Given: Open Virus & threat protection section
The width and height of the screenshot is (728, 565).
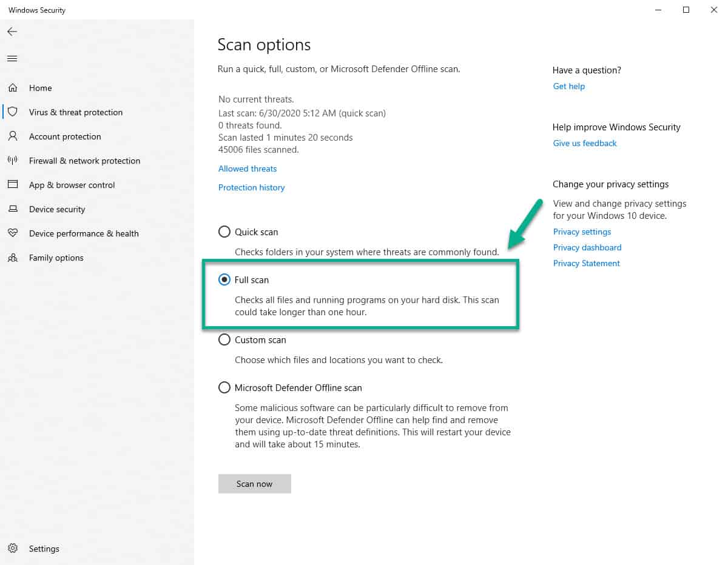Looking at the screenshot, I should point(76,112).
